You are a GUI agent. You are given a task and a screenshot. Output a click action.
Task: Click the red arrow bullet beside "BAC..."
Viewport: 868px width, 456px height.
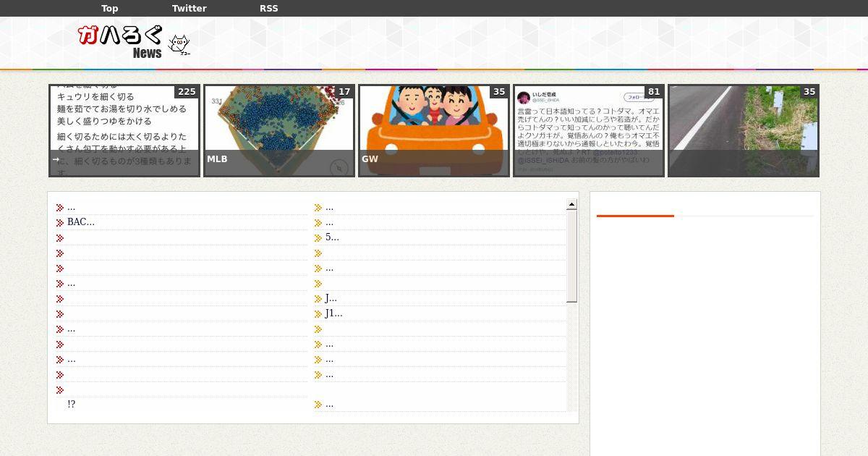tap(60, 223)
